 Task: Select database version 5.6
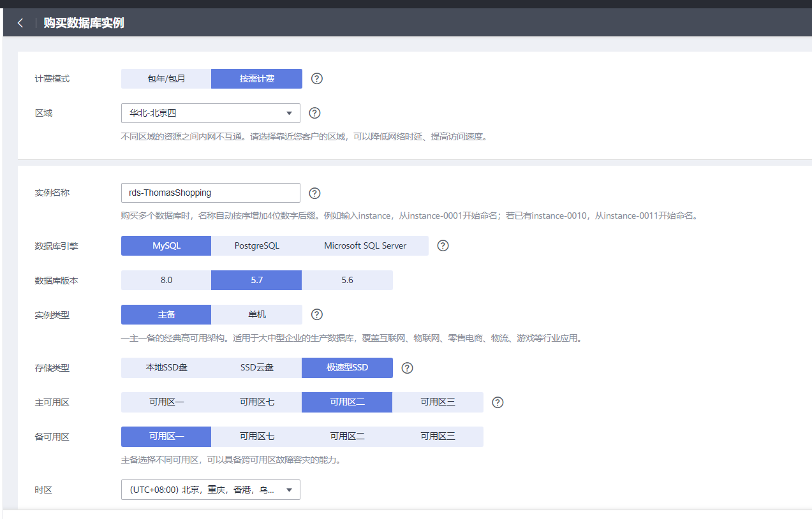coord(347,280)
